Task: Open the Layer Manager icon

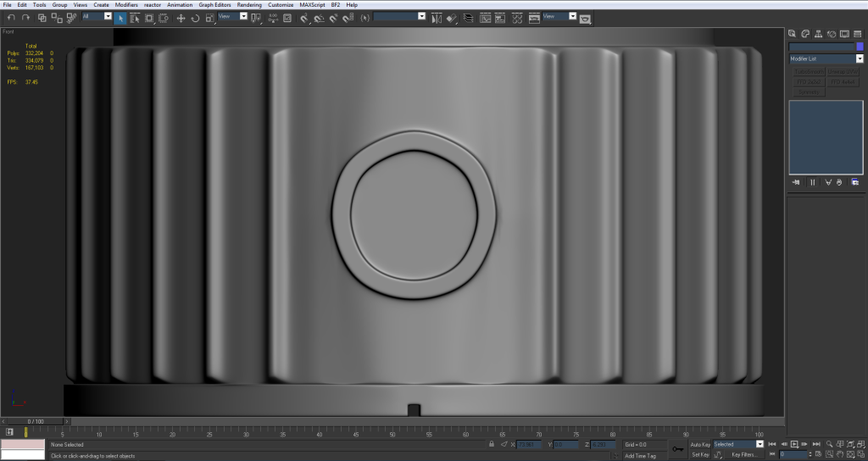Action: point(468,17)
